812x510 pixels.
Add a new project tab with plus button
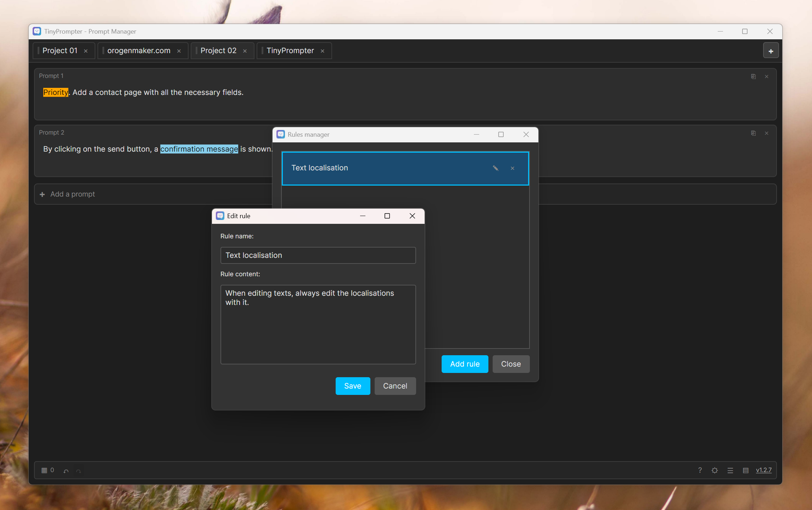pyautogui.click(x=771, y=51)
